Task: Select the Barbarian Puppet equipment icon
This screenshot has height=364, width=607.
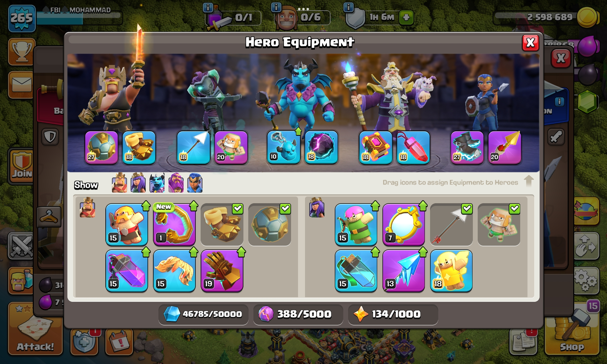Action: [x=127, y=224]
